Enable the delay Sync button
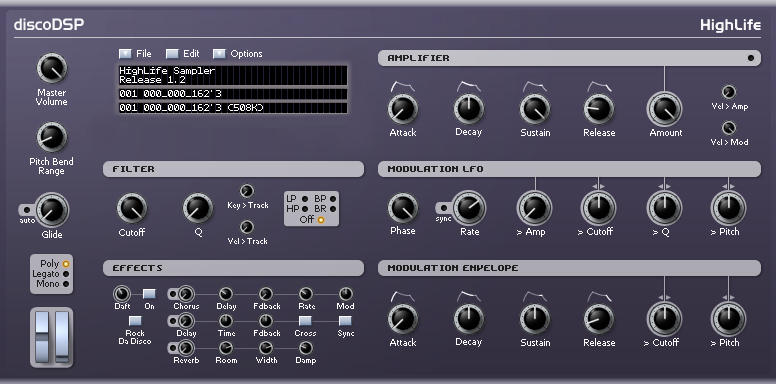Image resolution: width=776 pixels, height=384 pixels. click(345, 321)
